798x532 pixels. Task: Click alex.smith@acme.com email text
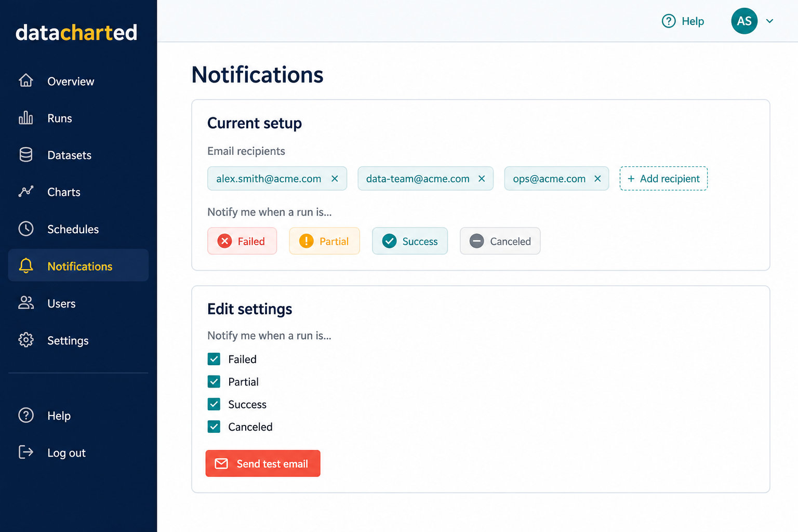(269, 179)
